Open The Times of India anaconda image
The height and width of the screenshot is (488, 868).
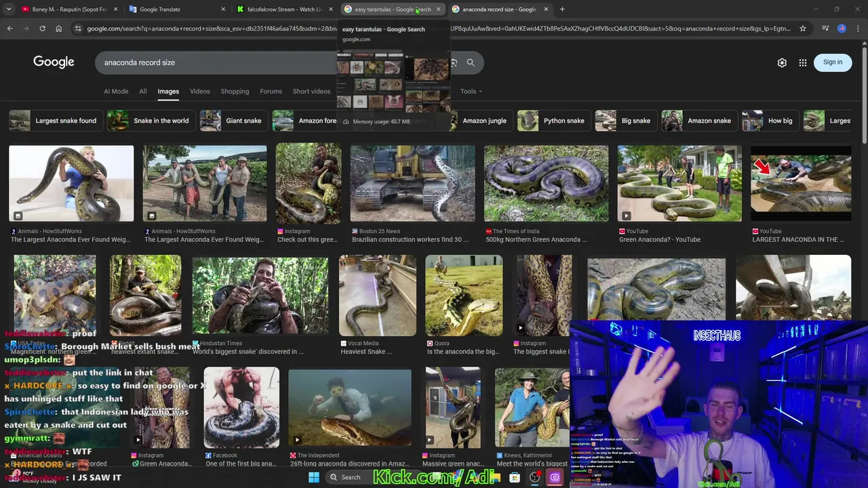pos(546,183)
